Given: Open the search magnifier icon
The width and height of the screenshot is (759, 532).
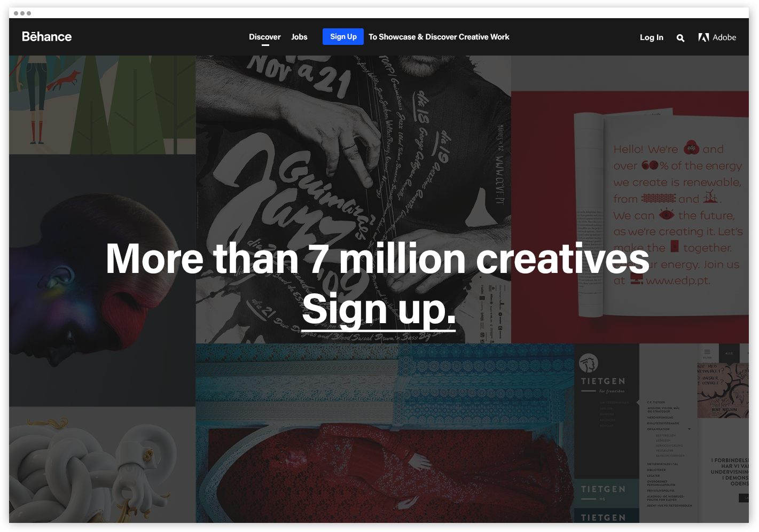Looking at the screenshot, I should click(680, 38).
